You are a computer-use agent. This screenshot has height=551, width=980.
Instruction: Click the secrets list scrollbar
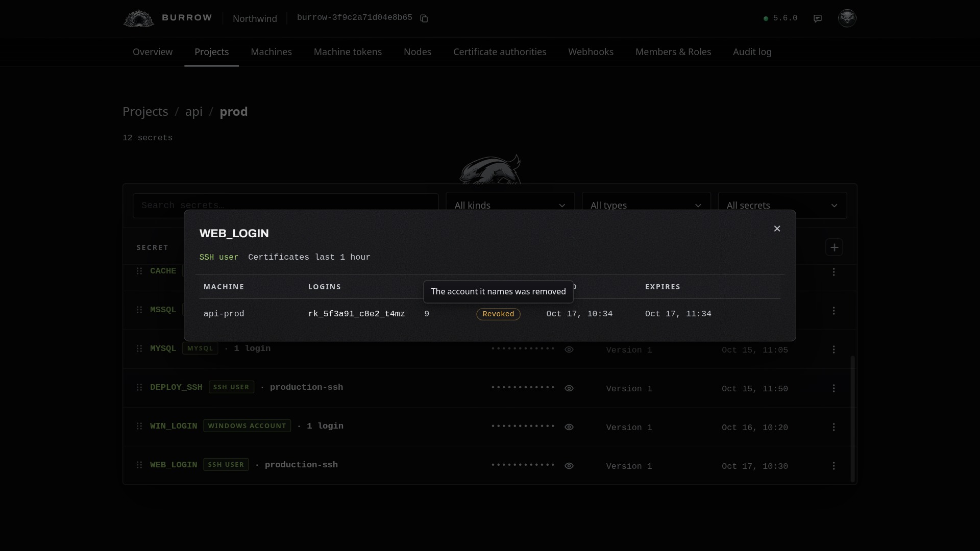(x=852, y=418)
